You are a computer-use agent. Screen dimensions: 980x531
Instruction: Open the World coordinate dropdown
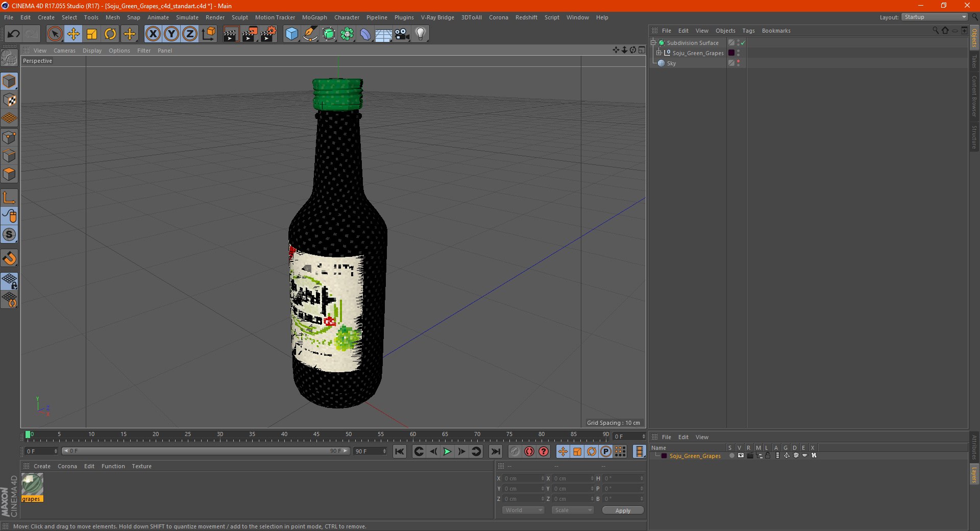point(523,510)
